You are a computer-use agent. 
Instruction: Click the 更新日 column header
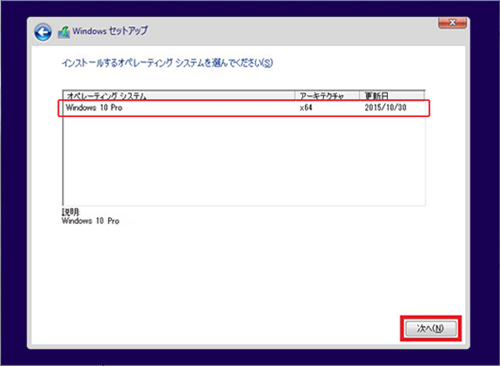click(392, 96)
